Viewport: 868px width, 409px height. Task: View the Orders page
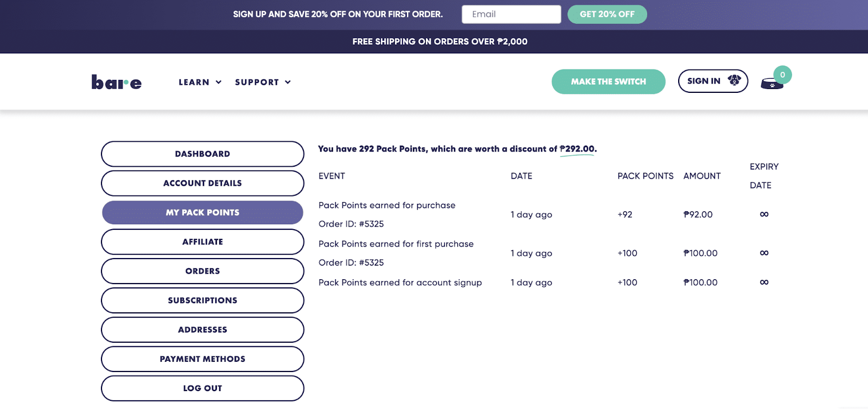click(202, 271)
